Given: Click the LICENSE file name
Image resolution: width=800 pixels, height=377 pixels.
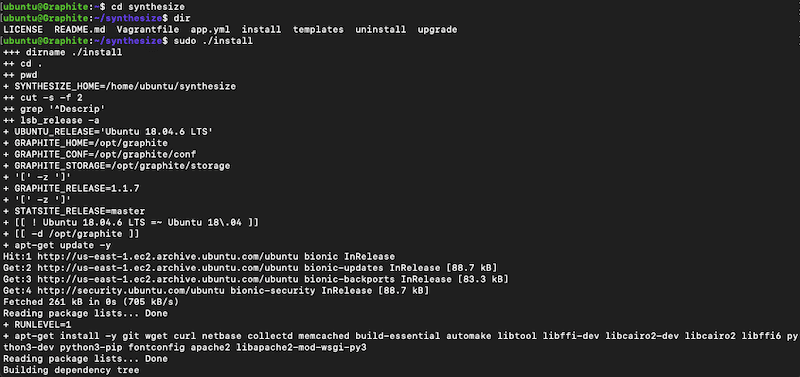Looking at the screenshot, I should tap(23, 30).
